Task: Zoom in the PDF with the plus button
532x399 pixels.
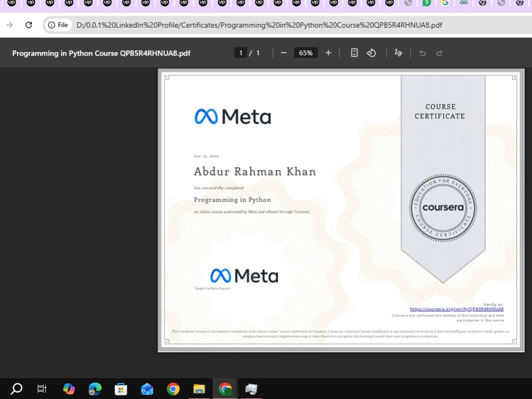Action: (328, 53)
